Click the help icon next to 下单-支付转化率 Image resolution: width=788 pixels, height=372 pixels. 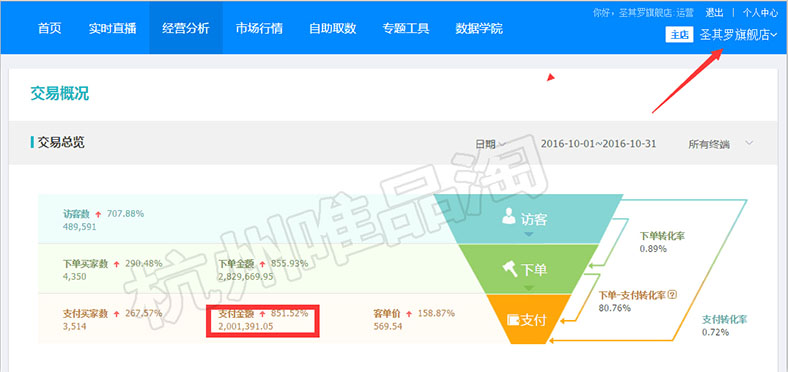click(673, 295)
